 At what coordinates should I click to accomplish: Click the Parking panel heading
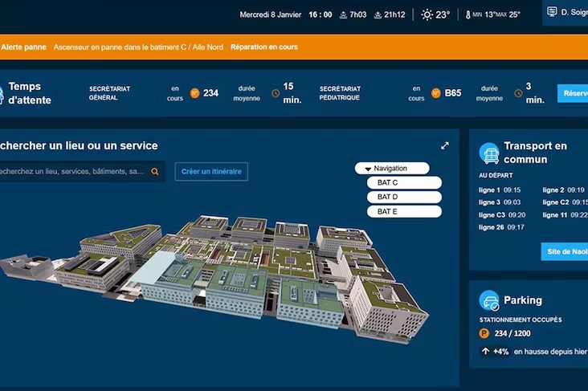[523, 300]
